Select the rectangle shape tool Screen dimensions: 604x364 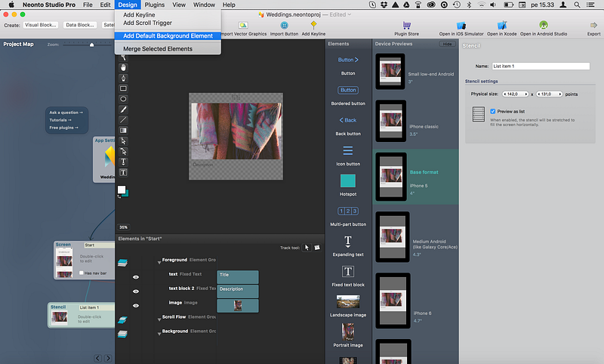click(123, 88)
